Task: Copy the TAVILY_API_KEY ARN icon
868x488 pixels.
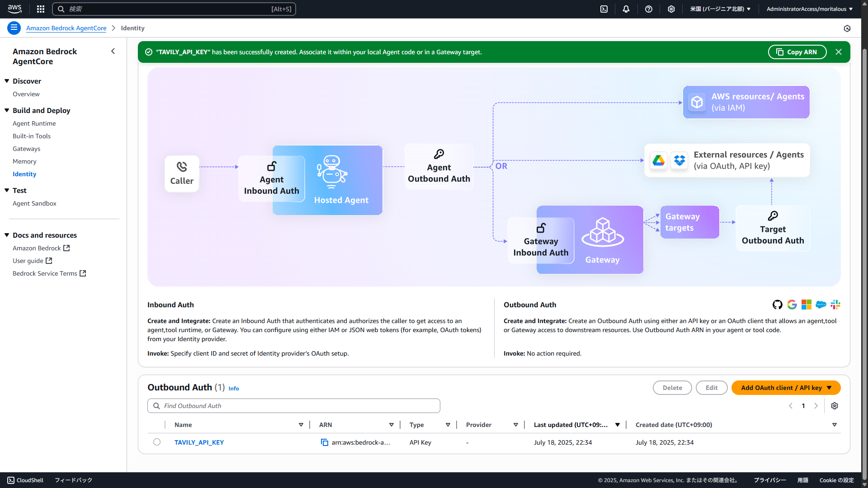Action: pos(324,442)
